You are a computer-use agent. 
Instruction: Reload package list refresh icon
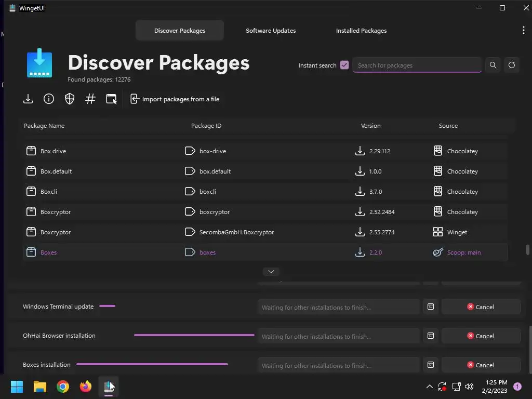(x=512, y=65)
